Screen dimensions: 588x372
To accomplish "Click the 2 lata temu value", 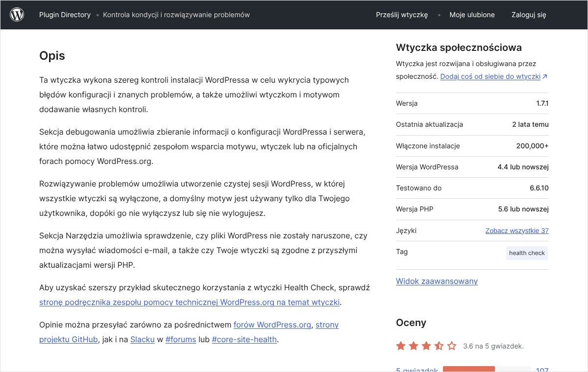I will pos(530,124).
